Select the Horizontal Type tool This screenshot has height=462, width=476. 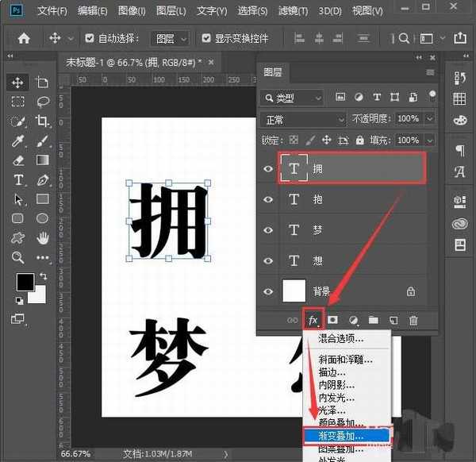click(x=17, y=179)
